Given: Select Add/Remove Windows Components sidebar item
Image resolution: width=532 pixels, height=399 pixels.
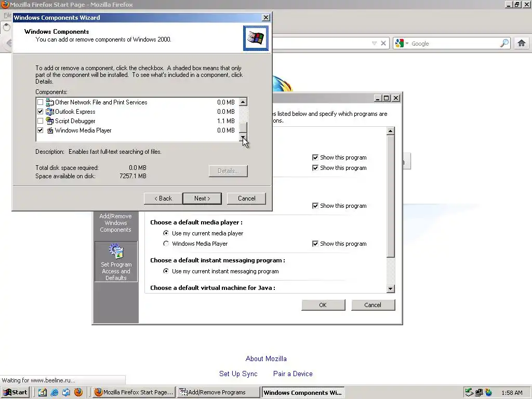Looking at the screenshot, I should pyautogui.click(x=116, y=222).
